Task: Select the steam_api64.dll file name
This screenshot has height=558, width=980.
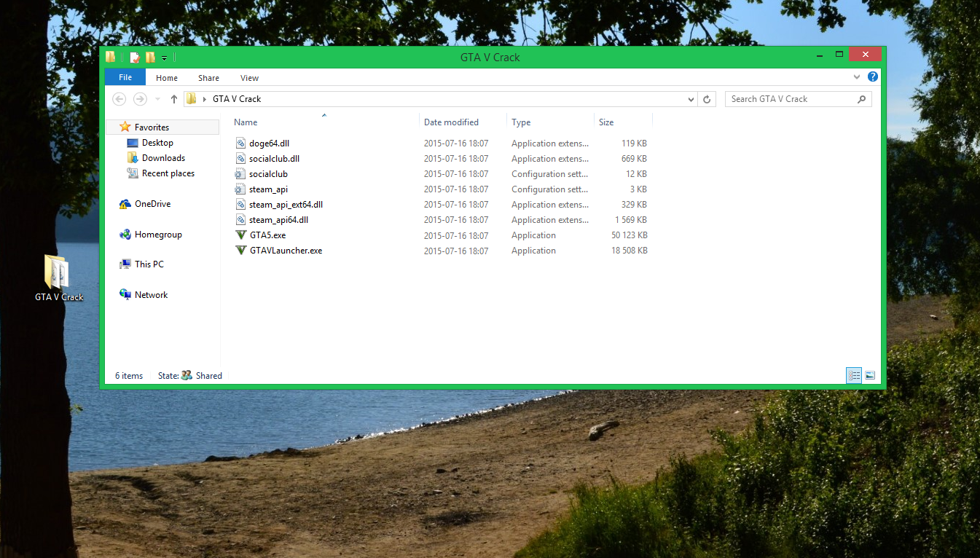Action: (x=278, y=220)
